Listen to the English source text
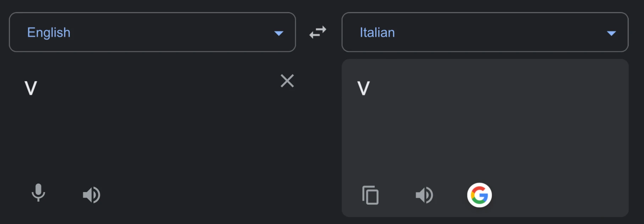Image resolution: width=644 pixels, height=224 pixels. (91, 195)
